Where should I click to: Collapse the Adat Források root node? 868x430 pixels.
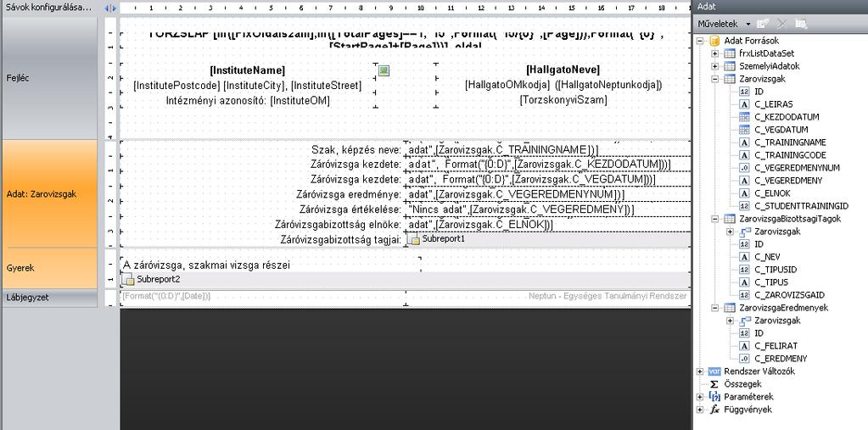point(700,41)
